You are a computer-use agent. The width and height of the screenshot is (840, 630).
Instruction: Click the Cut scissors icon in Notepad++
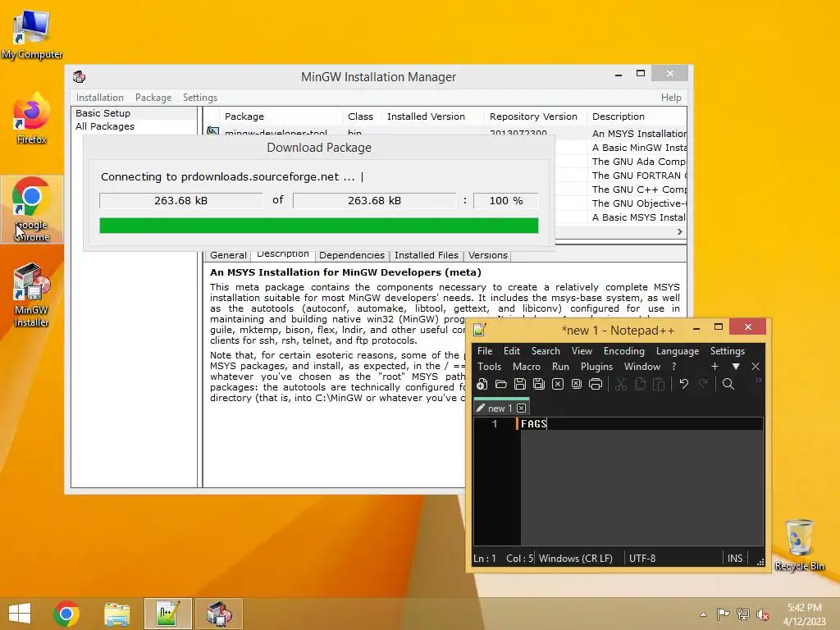coord(621,384)
